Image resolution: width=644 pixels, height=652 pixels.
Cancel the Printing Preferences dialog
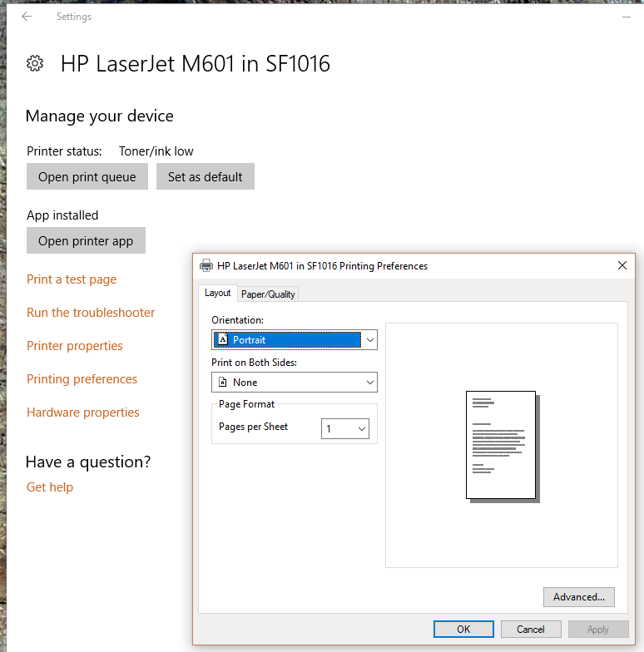point(531,629)
